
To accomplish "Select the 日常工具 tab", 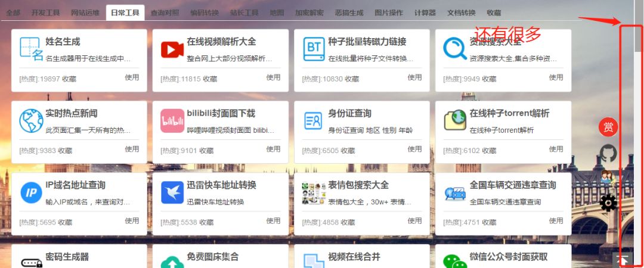I will [125, 13].
